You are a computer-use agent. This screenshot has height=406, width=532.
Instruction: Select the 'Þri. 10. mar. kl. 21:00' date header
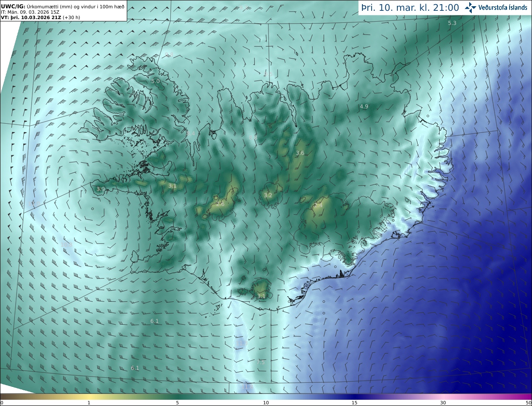(410, 7)
